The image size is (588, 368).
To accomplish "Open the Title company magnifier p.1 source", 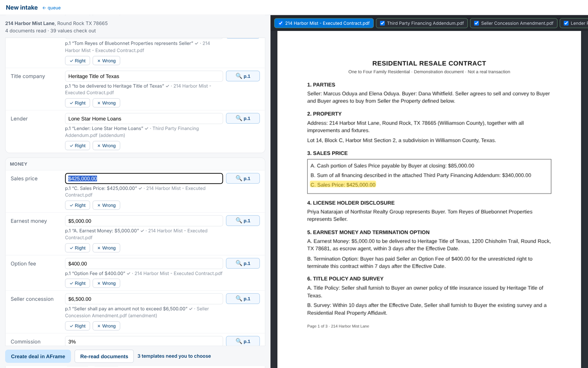I will [x=243, y=76].
